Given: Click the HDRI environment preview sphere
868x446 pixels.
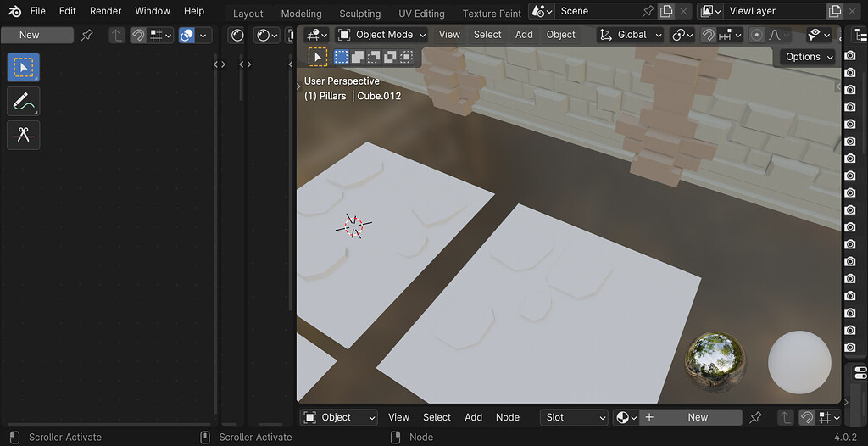Looking at the screenshot, I should click(715, 362).
